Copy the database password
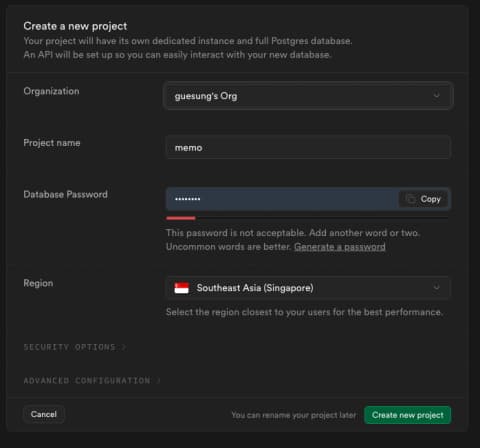This screenshot has height=448, width=480. point(423,199)
